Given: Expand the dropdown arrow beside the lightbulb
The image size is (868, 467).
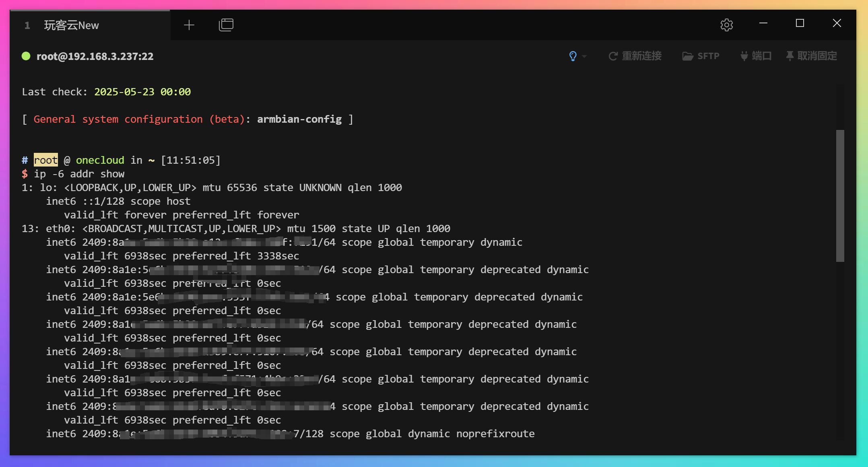Looking at the screenshot, I should point(584,56).
